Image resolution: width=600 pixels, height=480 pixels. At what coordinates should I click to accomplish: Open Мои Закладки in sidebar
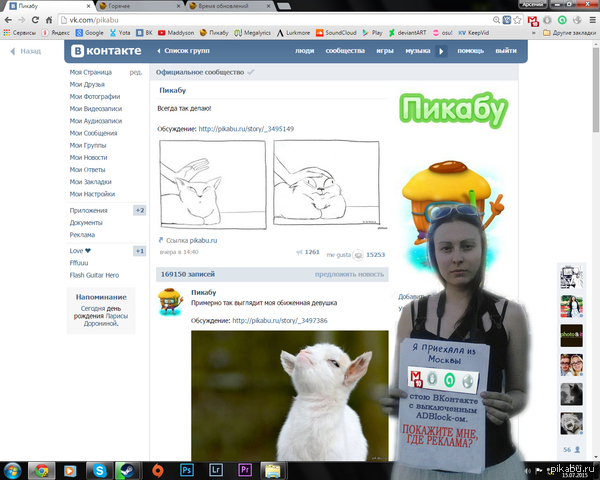coord(91,182)
